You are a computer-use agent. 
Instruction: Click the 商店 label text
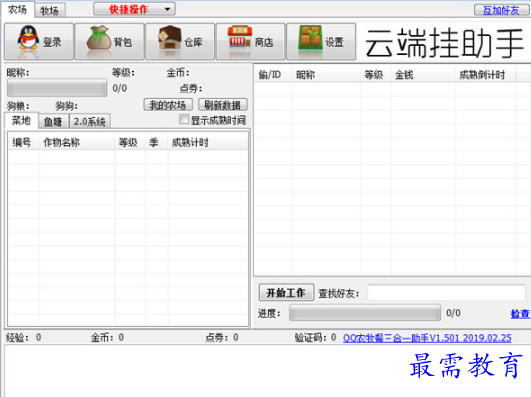click(x=264, y=42)
